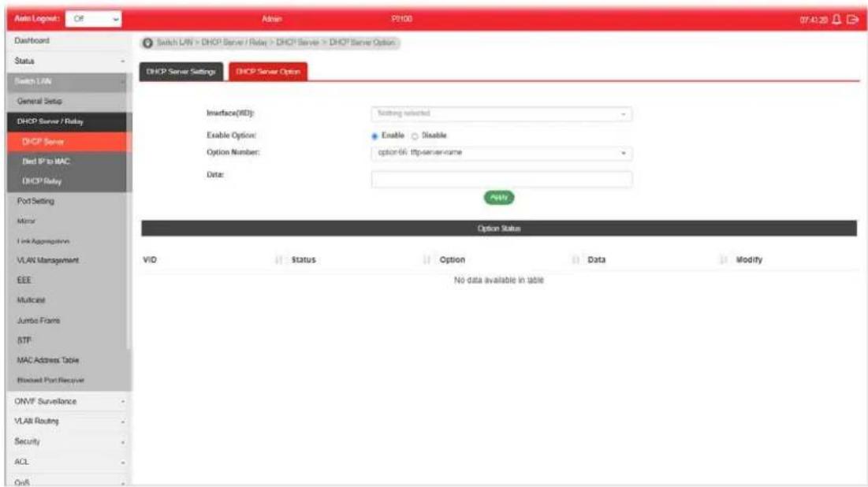Click the sidebar vertical scrollbar
Viewport: 868px width, 487px height.
(x=129, y=210)
